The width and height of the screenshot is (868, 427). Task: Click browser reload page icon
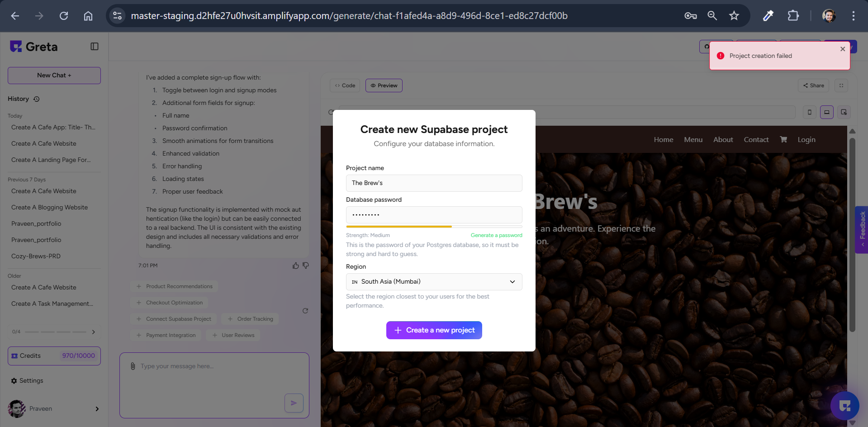pyautogui.click(x=64, y=16)
